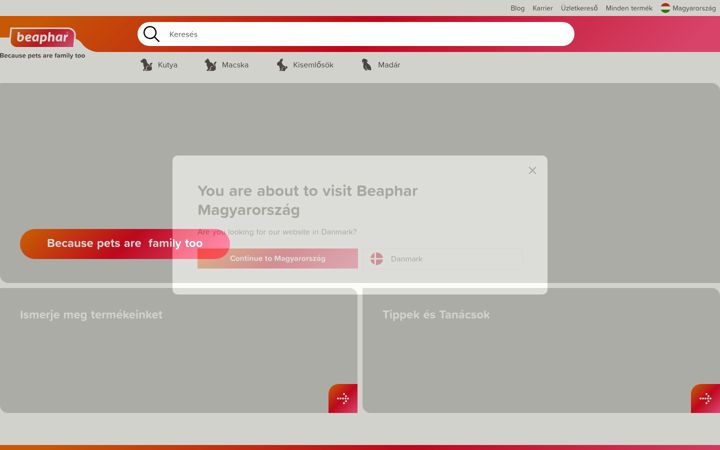
Task: Click the magnifier search icon
Action: tap(151, 34)
